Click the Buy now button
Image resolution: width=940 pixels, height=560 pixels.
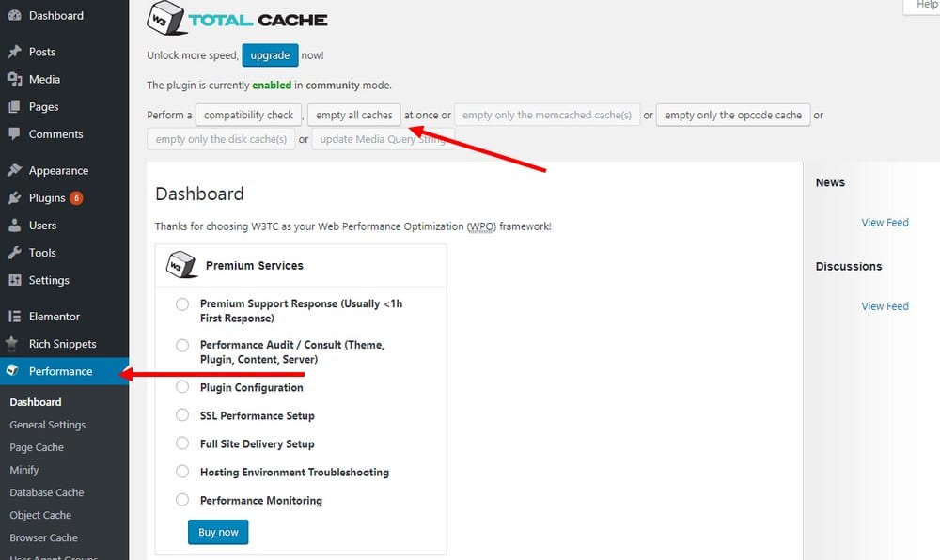(x=218, y=532)
